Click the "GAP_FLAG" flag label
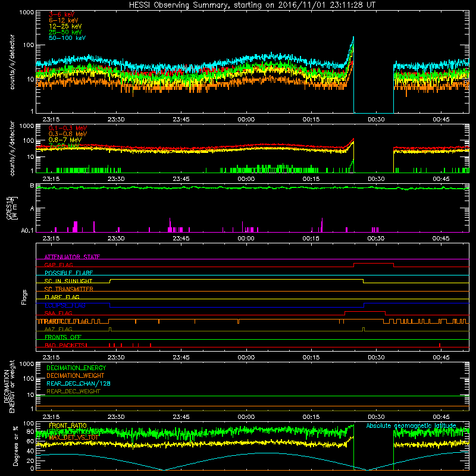Image resolution: width=476 pixels, height=476 pixels. [x=58, y=265]
